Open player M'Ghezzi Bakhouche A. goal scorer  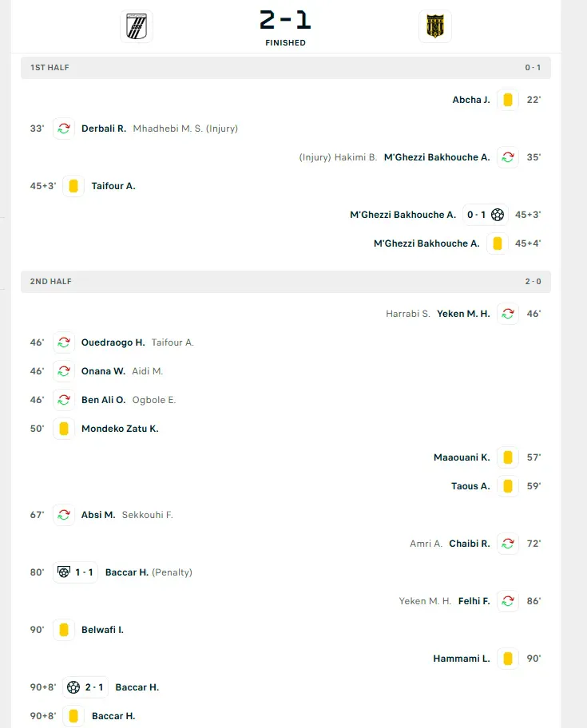click(403, 215)
